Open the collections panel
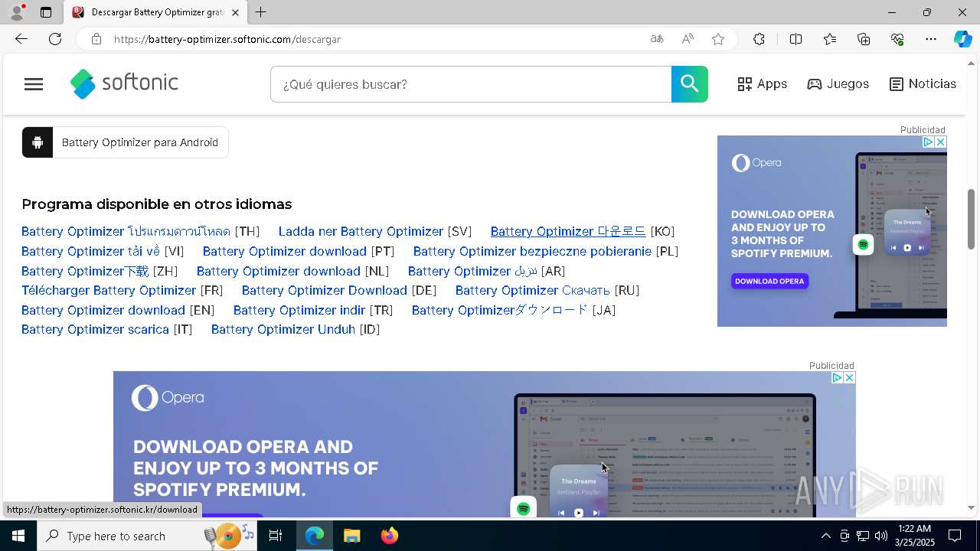The width and height of the screenshot is (980, 551). point(864,39)
